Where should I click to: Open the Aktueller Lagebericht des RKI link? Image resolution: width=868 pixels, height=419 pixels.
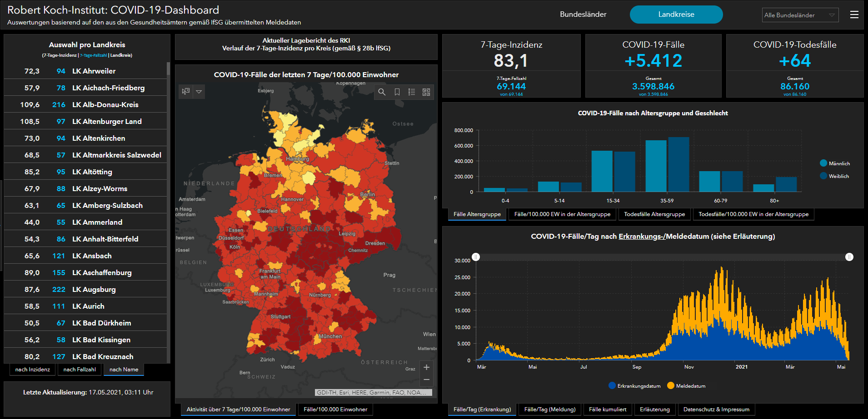click(306, 40)
